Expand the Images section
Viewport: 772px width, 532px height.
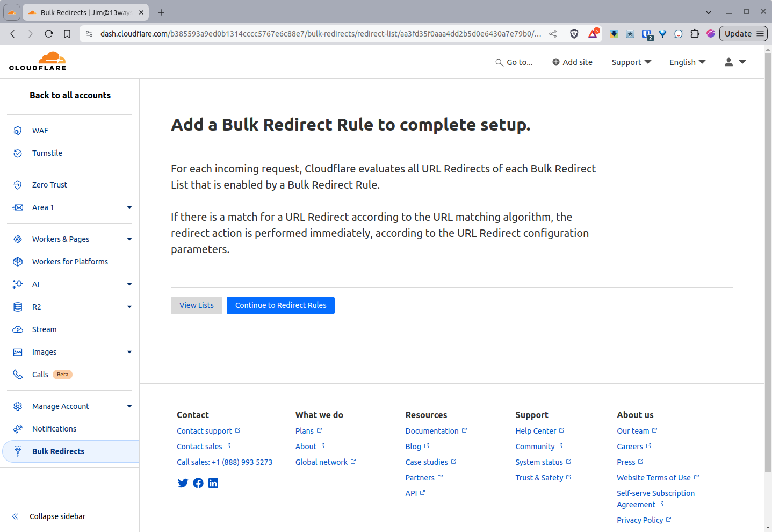tap(129, 351)
